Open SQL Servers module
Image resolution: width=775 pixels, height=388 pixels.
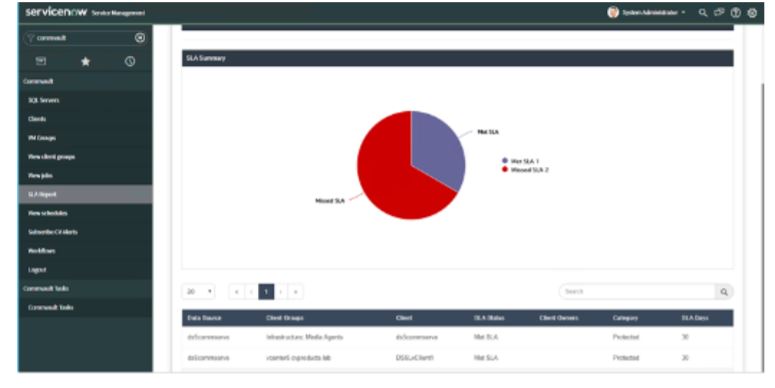click(x=85, y=100)
